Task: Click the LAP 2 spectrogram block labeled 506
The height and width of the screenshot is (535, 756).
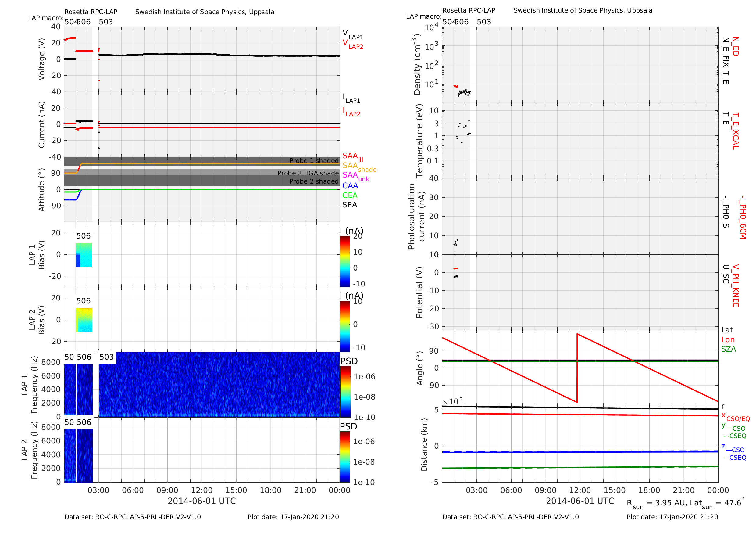Action: (x=85, y=456)
